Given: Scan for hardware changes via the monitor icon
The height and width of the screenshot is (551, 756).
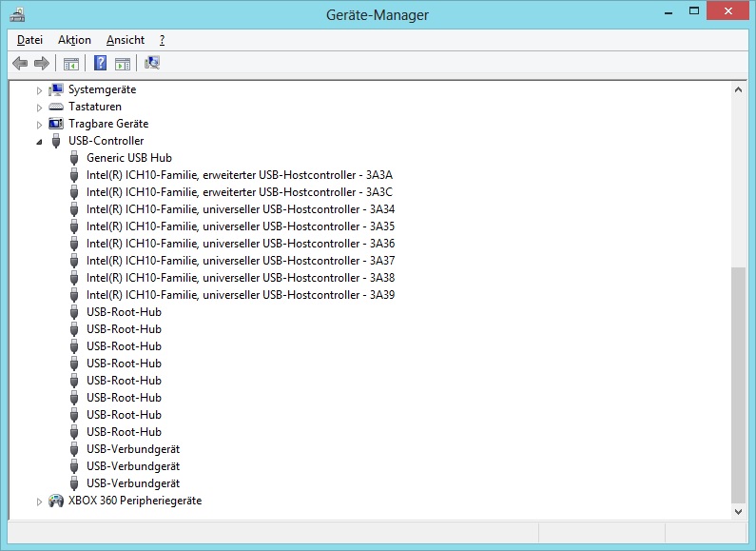Looking at the screenshot, I should click(x=152, y=63).
